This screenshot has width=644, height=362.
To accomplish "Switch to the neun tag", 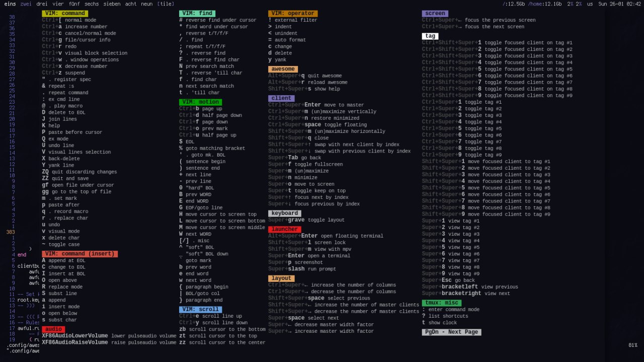I will click(x=147, y=4).
